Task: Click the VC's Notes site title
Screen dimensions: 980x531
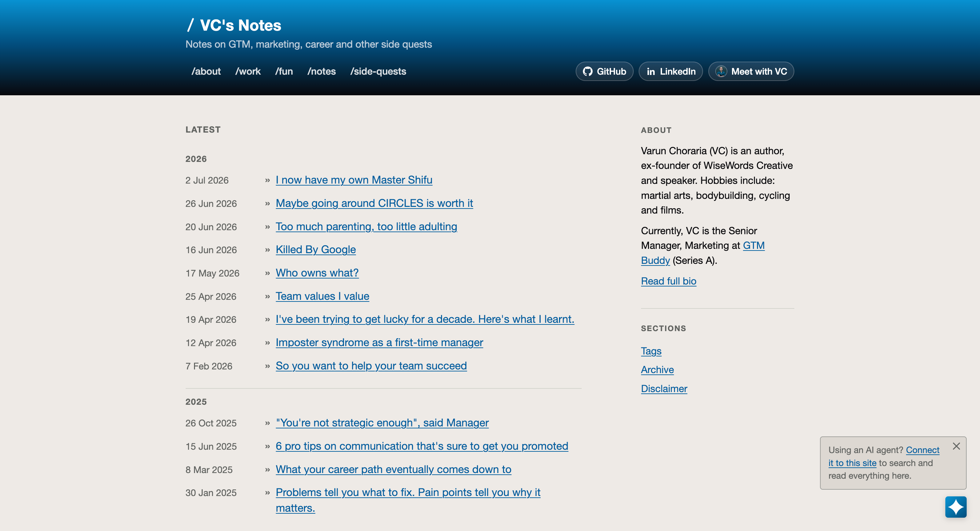Action: point(234,25)
